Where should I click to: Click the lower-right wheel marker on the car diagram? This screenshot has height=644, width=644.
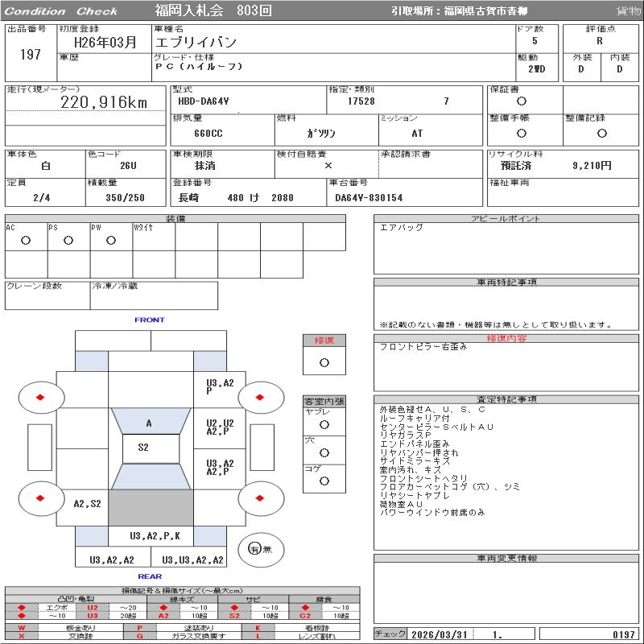261,498
